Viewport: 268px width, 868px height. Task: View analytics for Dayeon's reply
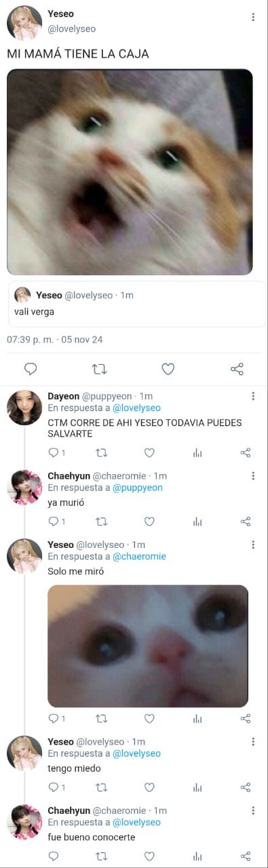click(197, 452)
